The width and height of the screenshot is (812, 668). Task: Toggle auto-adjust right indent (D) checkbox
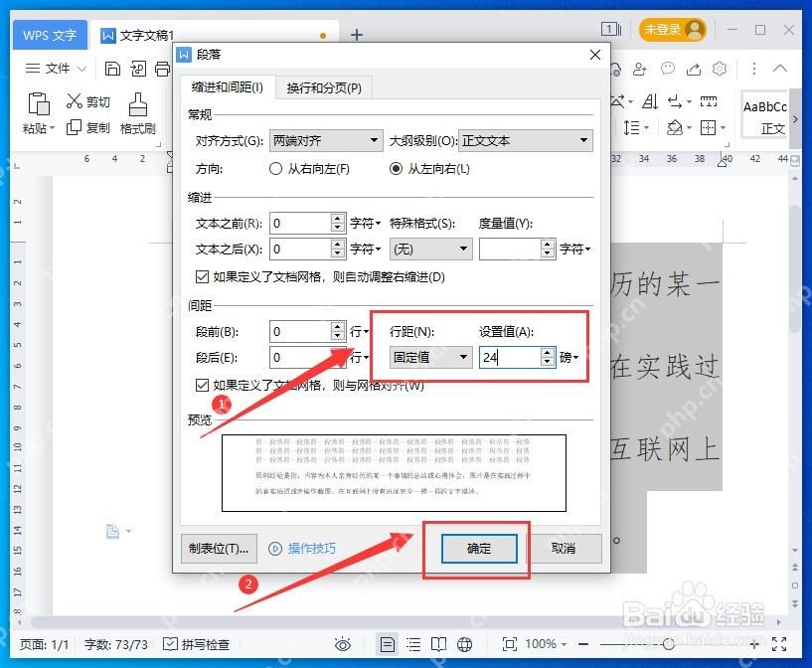tap(202, 277)
